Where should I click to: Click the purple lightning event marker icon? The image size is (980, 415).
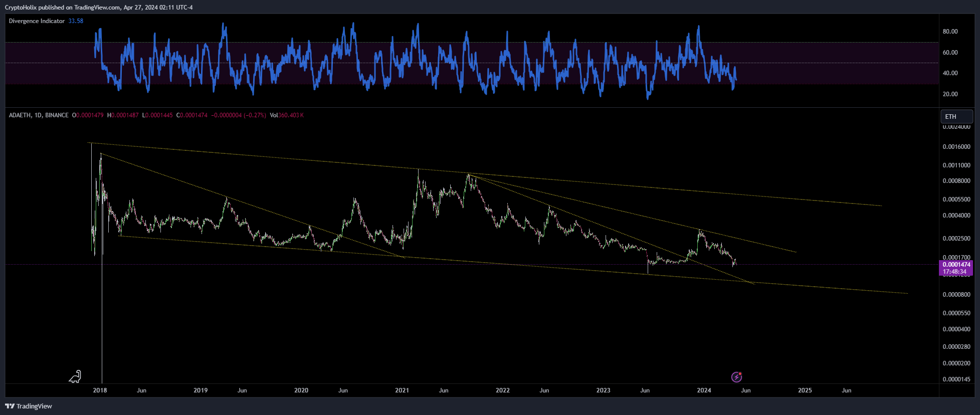click(x=736, y=377)
